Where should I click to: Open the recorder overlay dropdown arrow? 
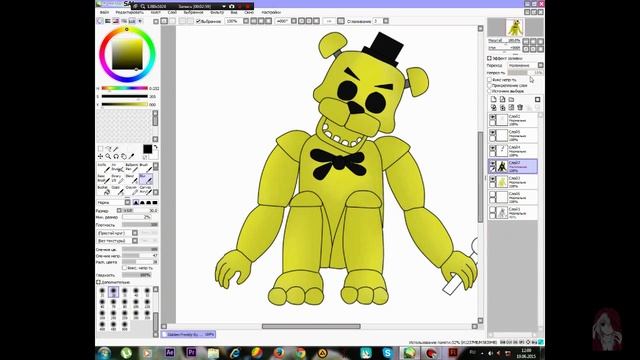(x=224, y=7)
